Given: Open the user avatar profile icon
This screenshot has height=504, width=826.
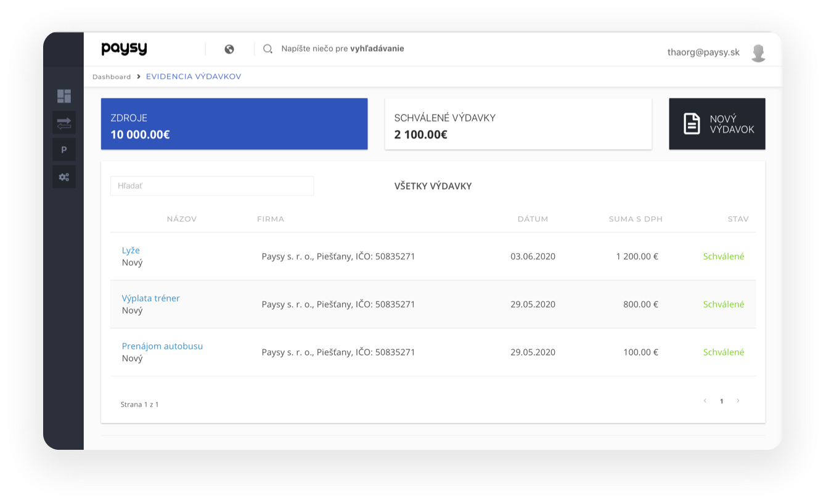Looking at the screenshot, I should point(758,53).
